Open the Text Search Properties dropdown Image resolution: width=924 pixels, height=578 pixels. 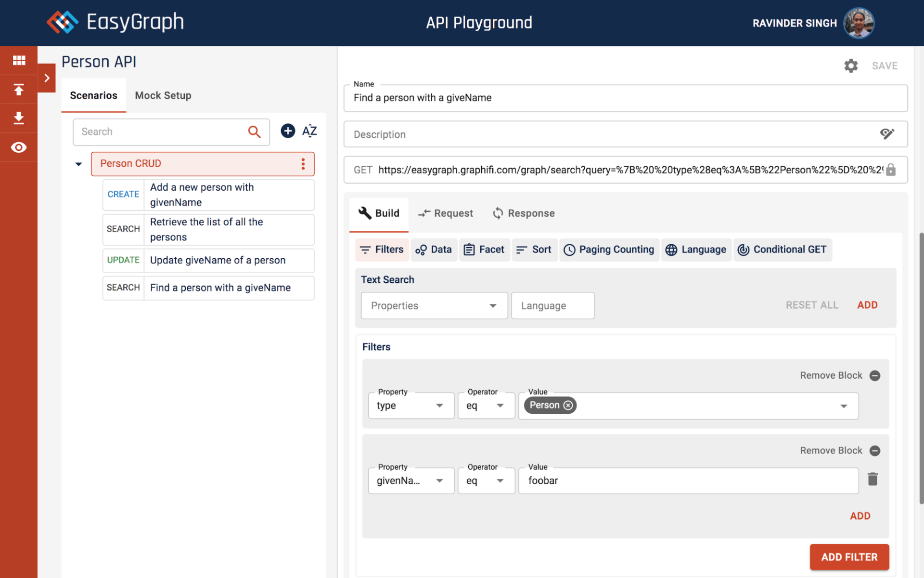click(434, 306)
